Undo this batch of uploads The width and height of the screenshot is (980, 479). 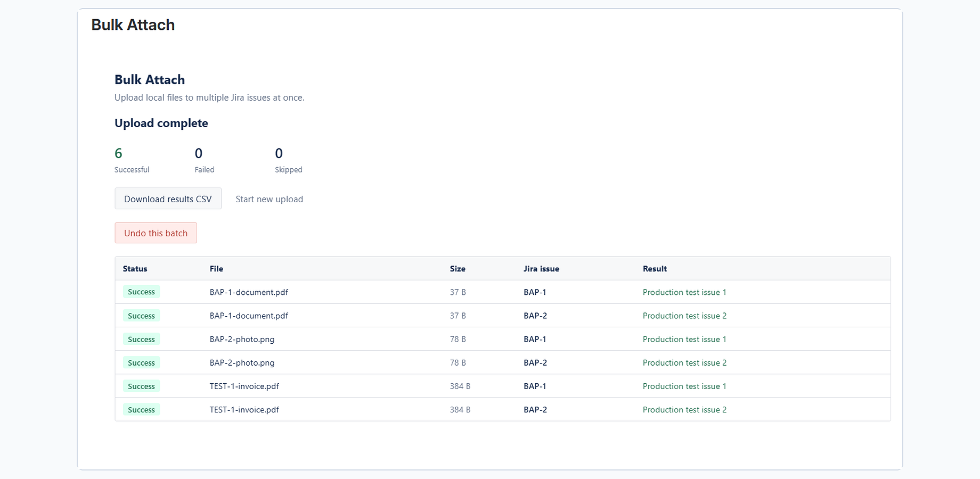tap(156, 233)
